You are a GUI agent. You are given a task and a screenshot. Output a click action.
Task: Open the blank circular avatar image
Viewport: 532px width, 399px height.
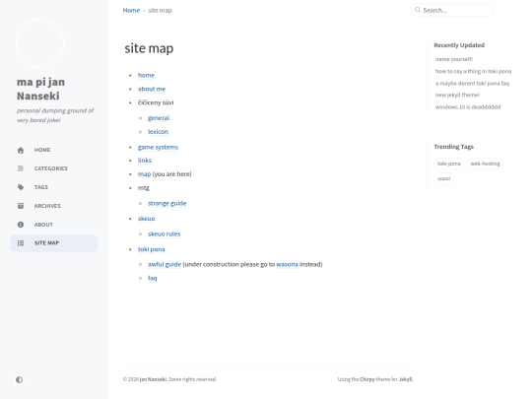tap(39, 43)
